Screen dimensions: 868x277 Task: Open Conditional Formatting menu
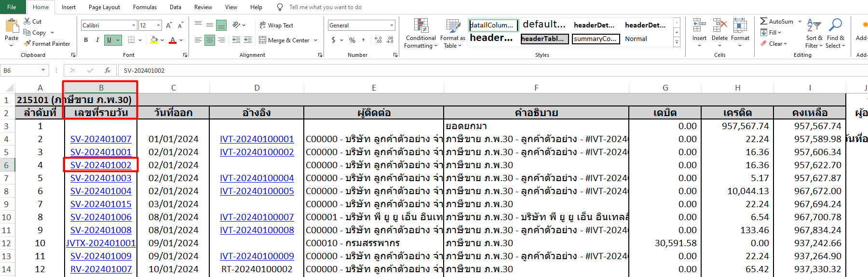(420, 33)
